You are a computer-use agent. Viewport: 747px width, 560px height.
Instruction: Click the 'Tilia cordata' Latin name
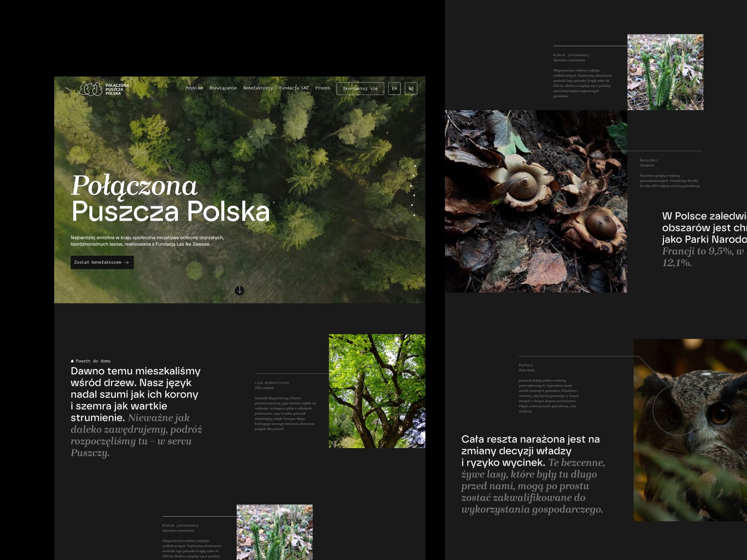264,388
